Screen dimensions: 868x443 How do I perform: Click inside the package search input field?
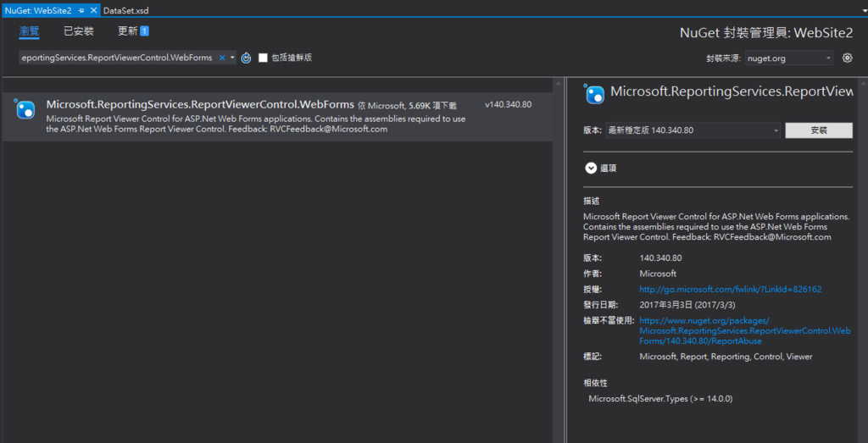[x=117, y=58]
